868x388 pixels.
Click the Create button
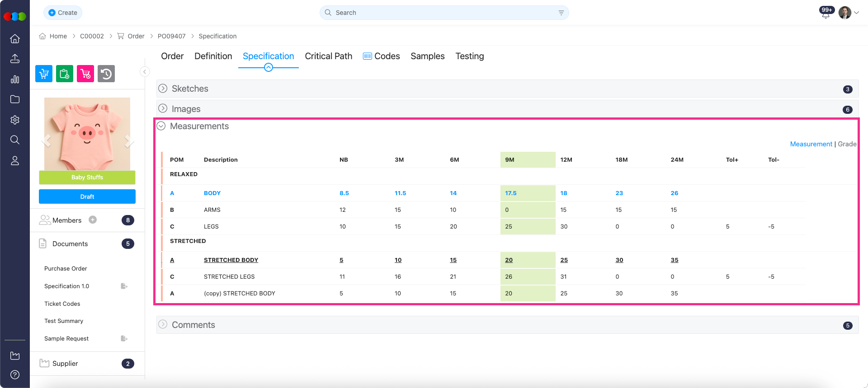pyautogui.click(x=63, y=13)
